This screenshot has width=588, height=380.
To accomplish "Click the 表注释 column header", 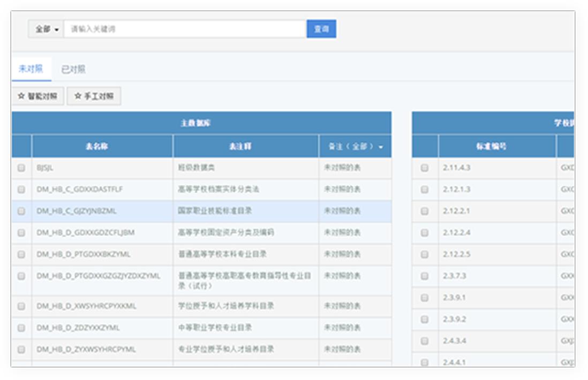I will pyautogui.click(x=246, y=147).
